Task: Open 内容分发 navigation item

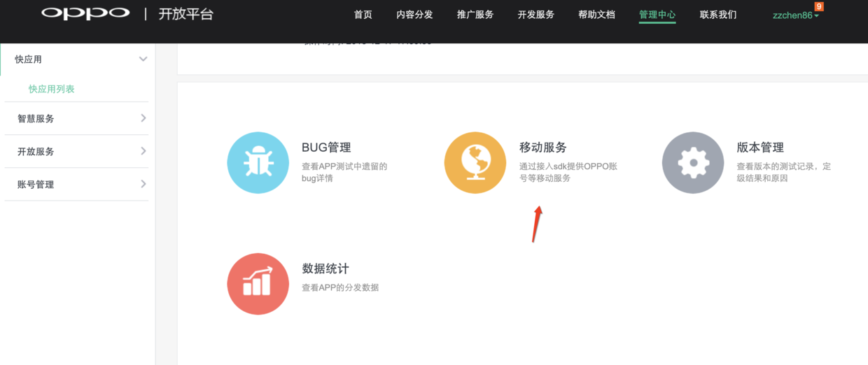Action: [x=414, y=15]
